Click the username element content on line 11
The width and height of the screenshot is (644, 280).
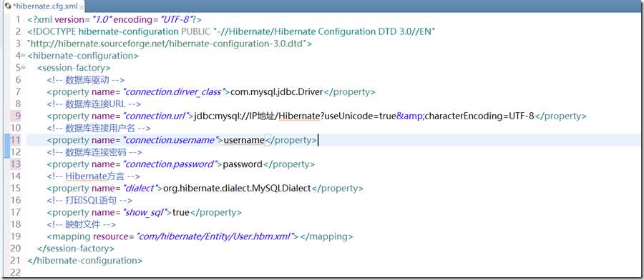pyautogui.click(x=243, y=140)
